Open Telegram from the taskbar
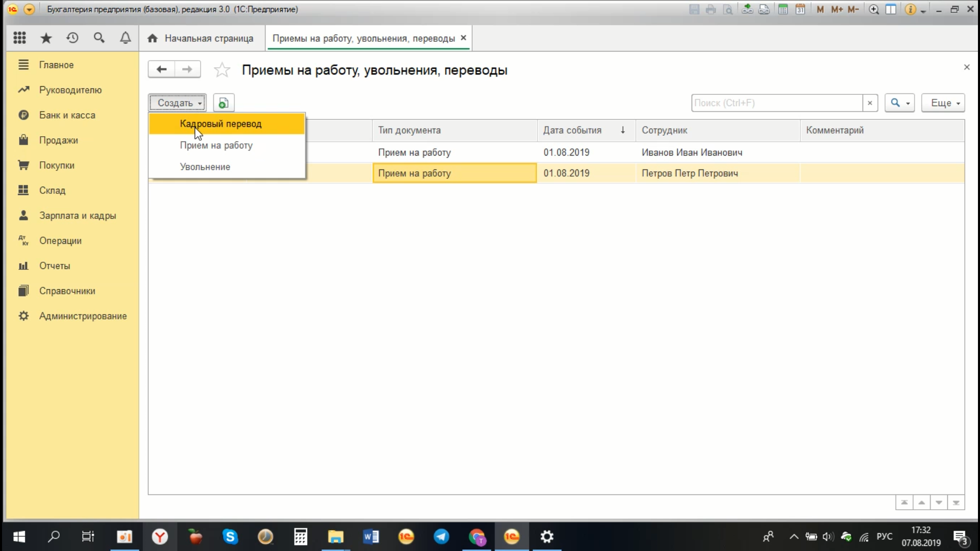 click(442, 537)
